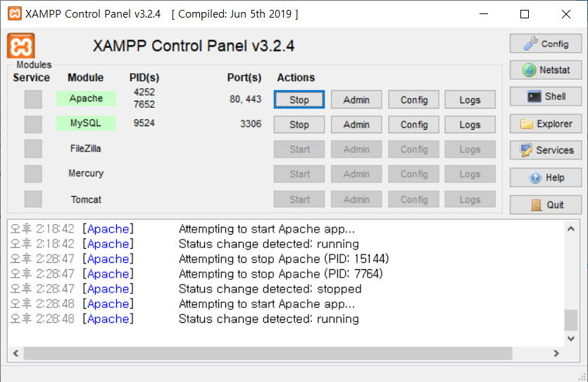Open Help using the question mark button
This screenshot has height=382, width=588.
click(x=546, y=177)
